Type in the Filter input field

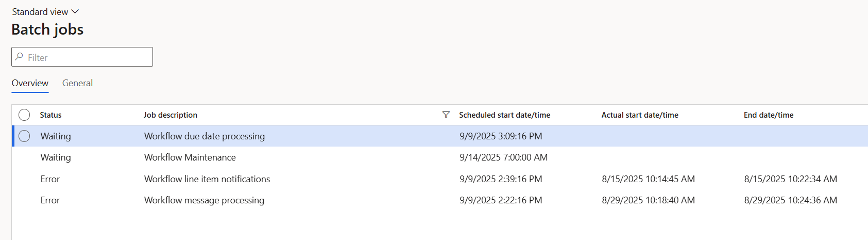[88, 57]
